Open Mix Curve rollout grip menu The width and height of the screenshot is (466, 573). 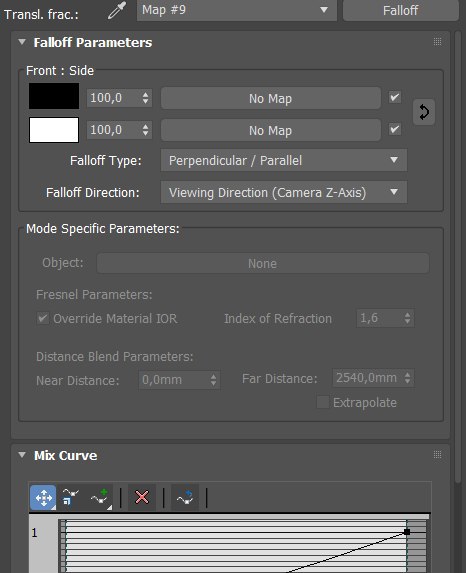437,455
